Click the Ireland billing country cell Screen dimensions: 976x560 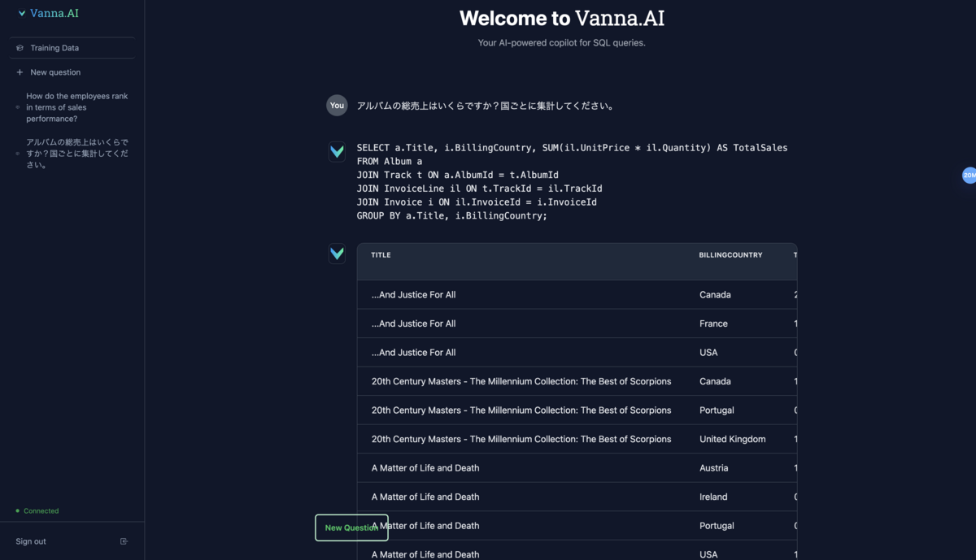coord(713,497)
